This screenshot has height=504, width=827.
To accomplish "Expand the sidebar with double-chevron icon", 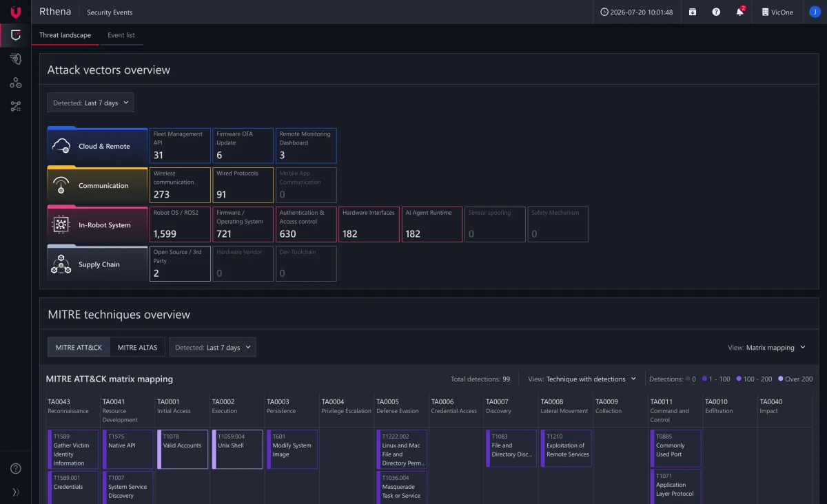I will (16, 492).
